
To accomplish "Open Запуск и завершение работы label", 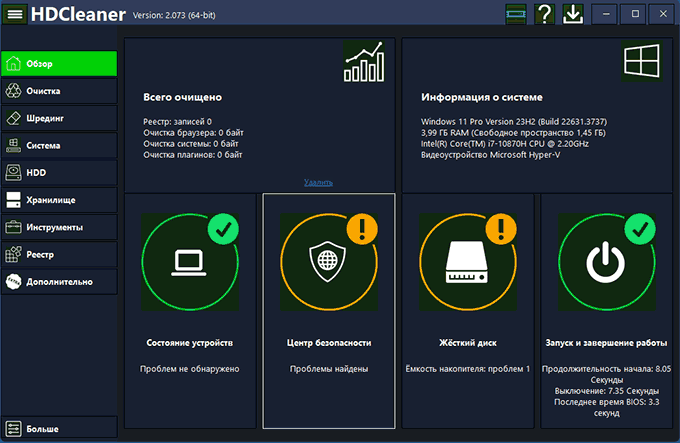I will coord(606,343).
